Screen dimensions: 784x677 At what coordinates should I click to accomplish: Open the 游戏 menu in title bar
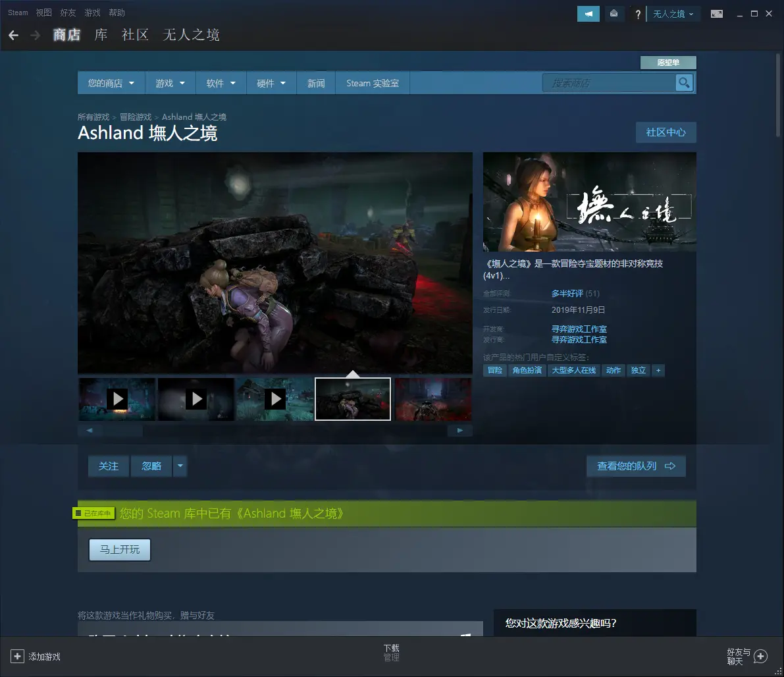tap(93, 13)
